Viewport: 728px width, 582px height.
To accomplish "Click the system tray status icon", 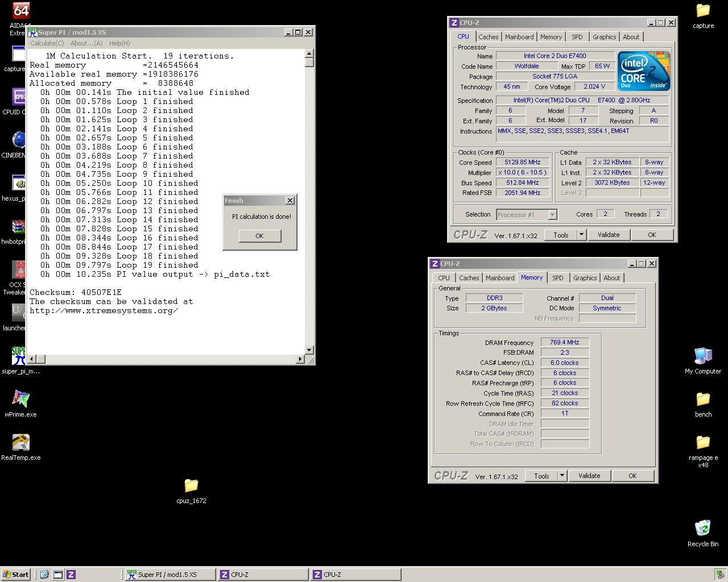I will point(721,575).
